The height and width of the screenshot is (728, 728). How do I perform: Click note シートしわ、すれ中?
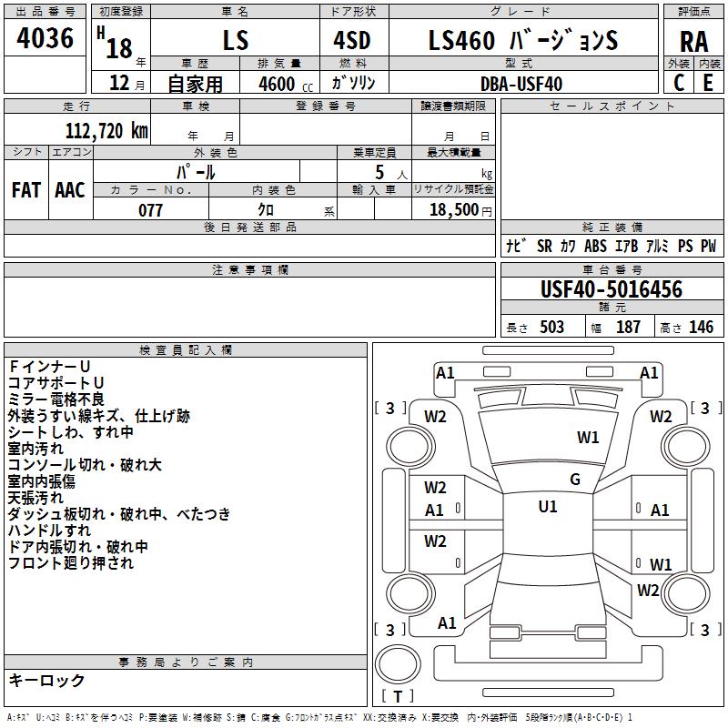click(71, 431)
